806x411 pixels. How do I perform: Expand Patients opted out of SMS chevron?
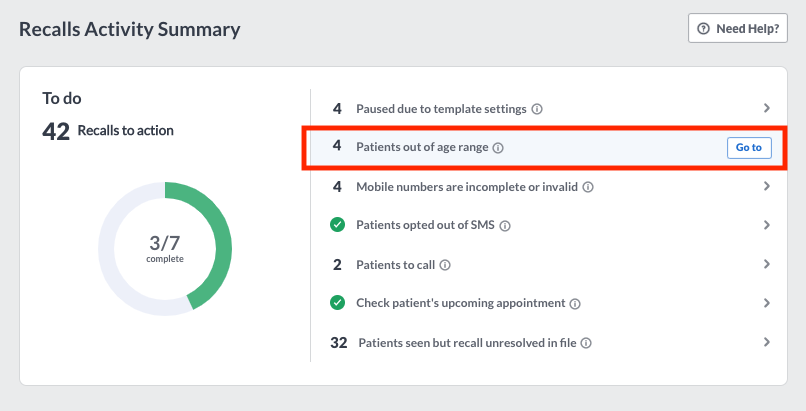(766, 225)
